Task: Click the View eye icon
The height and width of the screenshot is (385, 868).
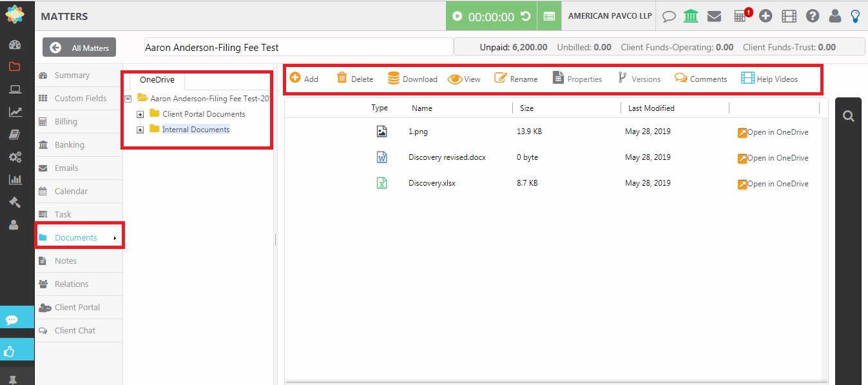Action: coord(463,79)
